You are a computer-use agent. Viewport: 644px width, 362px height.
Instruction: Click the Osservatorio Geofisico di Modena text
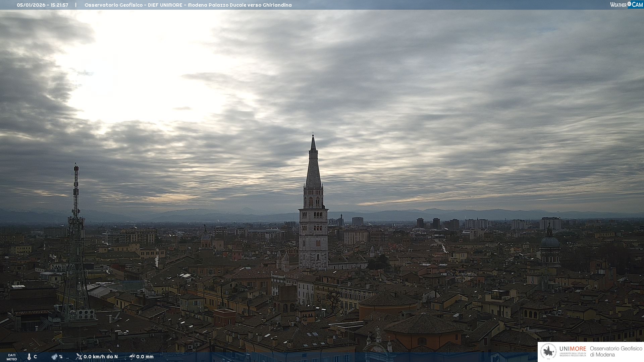(616, 352)
